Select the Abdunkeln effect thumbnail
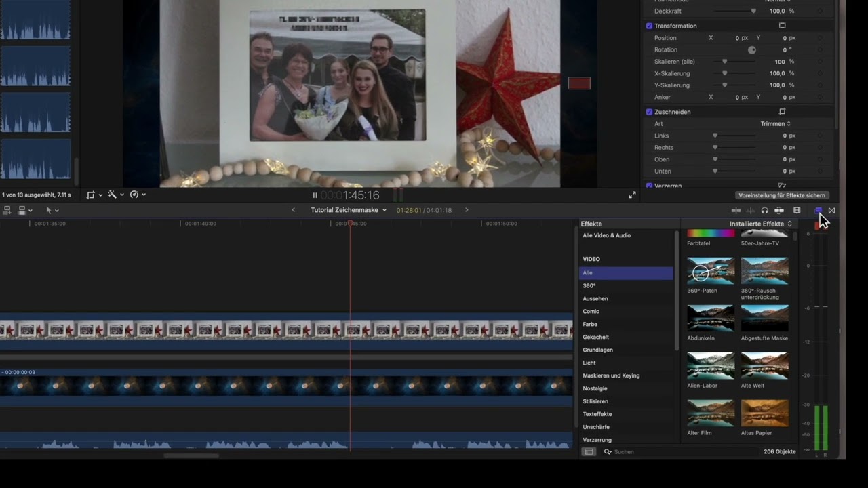868x488 pixels. (x=711, y=318)
